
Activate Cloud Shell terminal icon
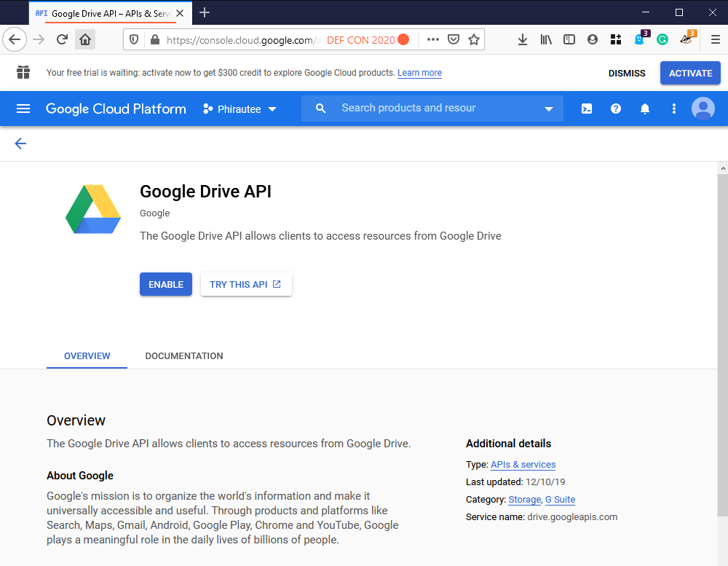(x=586, y=109)
